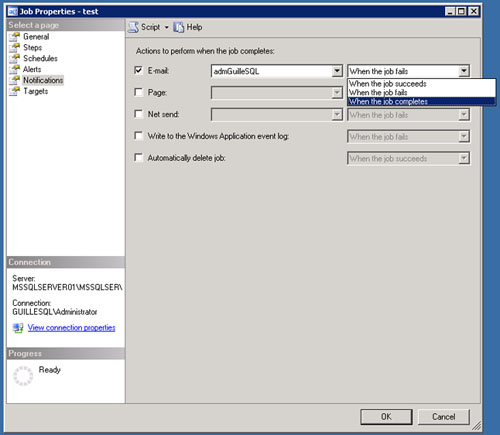Click the Script toolbar icon

[x=133, y=27]
